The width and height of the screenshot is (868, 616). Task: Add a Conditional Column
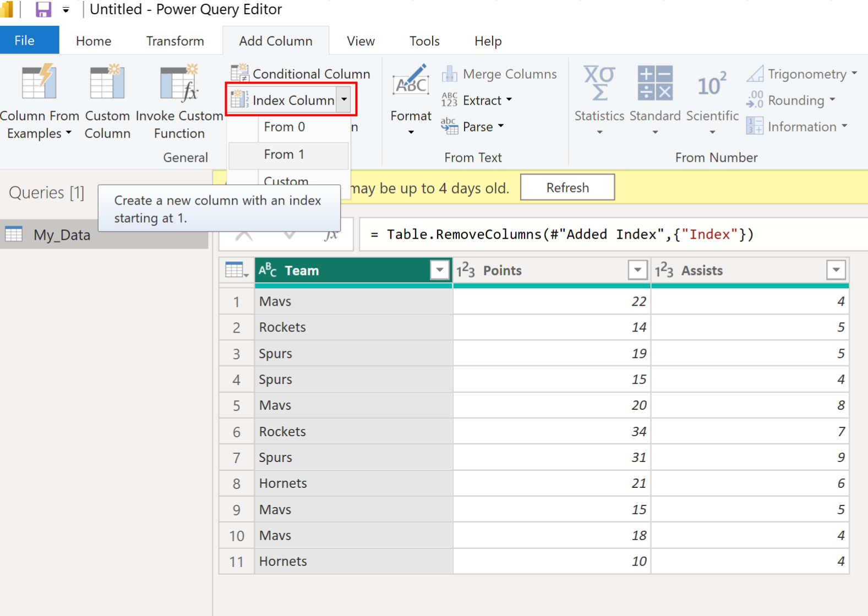(x=301, y=74)
